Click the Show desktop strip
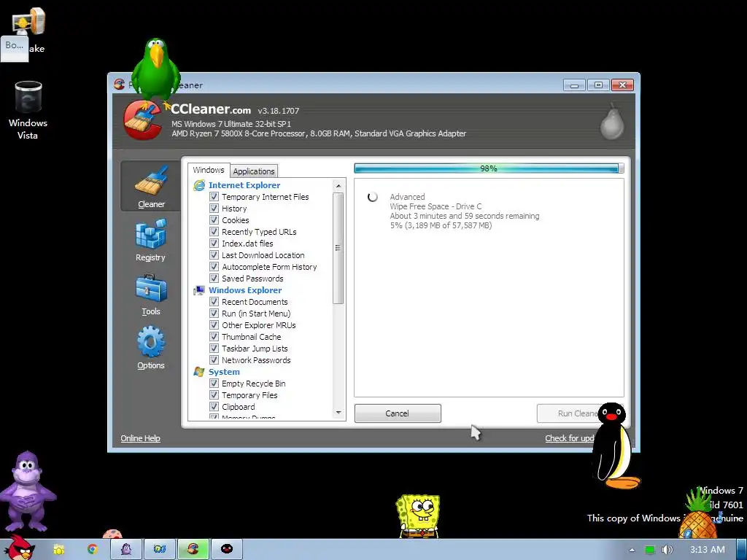Viewport: 747px width, 560px height. click(742, 550)
